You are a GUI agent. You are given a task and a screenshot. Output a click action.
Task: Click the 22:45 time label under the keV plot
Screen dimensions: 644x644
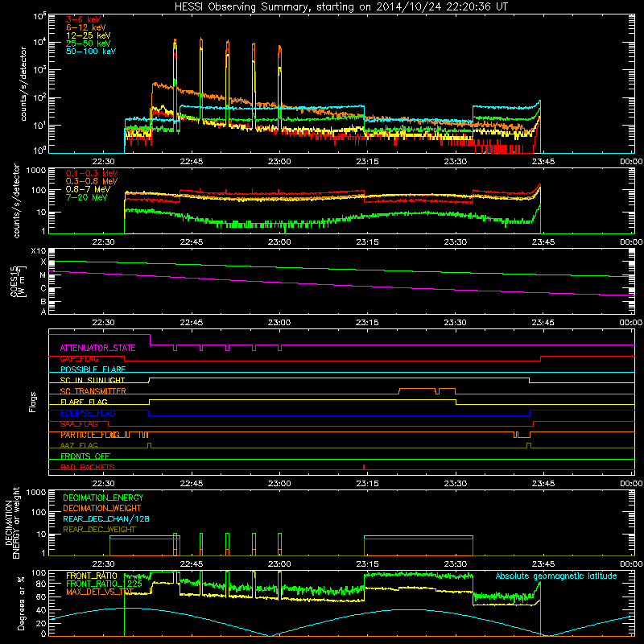tap(192, 162)
